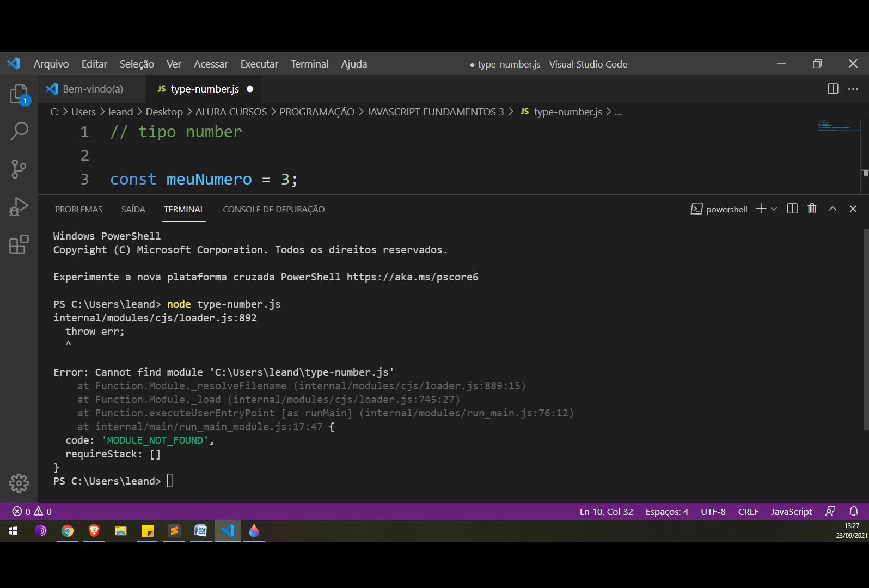
Task: Open the Executar menu
Action: [x=259, y=64]
